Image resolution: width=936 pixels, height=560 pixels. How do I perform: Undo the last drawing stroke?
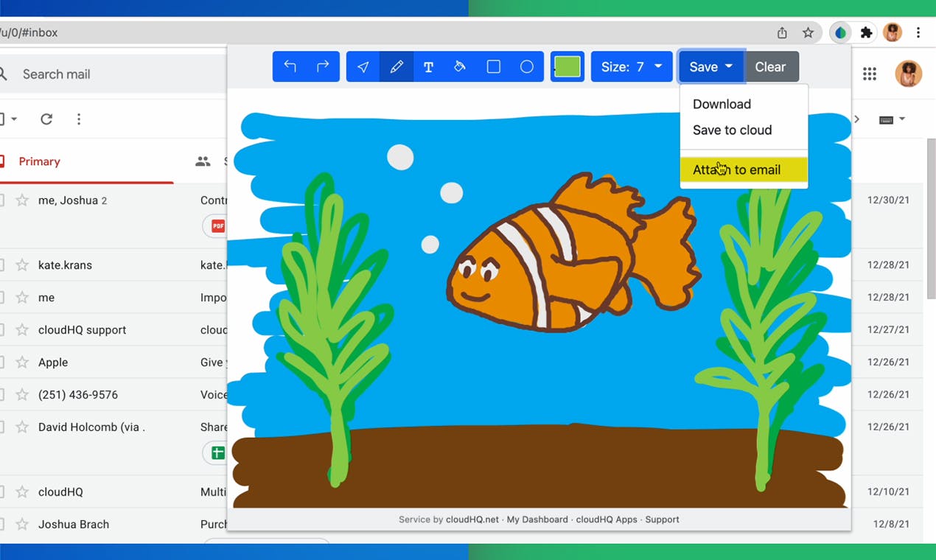(x=290, y=66)
